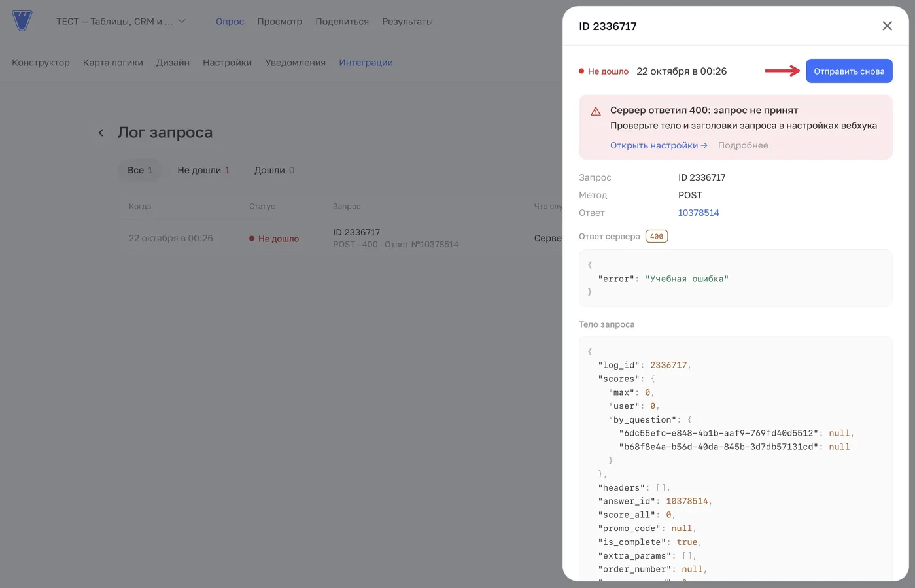Viewport: 915px width, 588px height.
Task: Click the Лог запроса page heading
Action: [165, 132]
